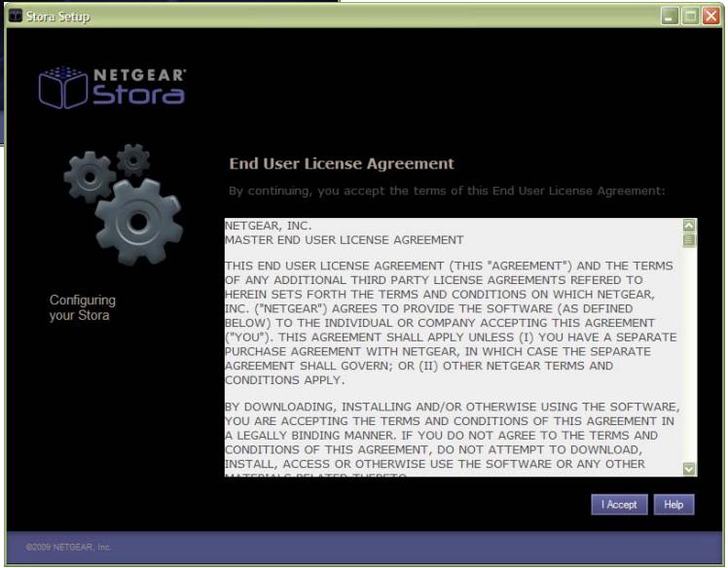This screenshot has width=728, height=568.
Task: Click the paragraph starting "THIS END USER LICENSE"
Action: tap(451, 323)
